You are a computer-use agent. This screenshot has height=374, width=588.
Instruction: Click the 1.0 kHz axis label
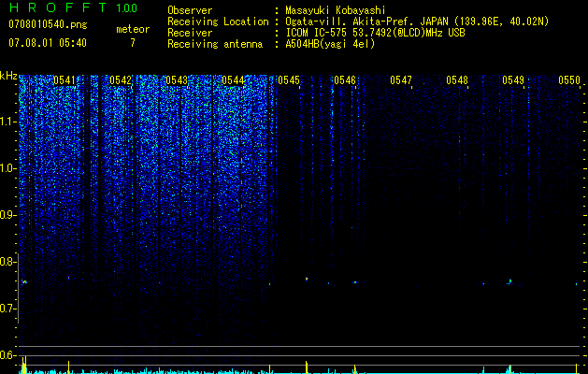click(7, 168)
